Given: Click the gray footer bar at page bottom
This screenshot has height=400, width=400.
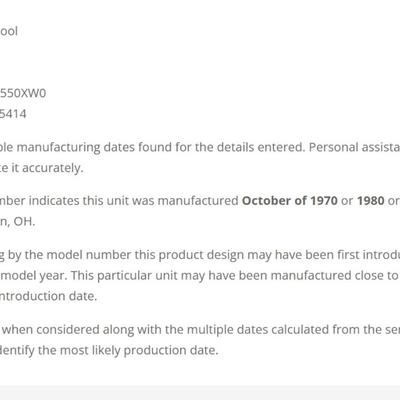Looking at the screenshot, I should coord(200,393).
